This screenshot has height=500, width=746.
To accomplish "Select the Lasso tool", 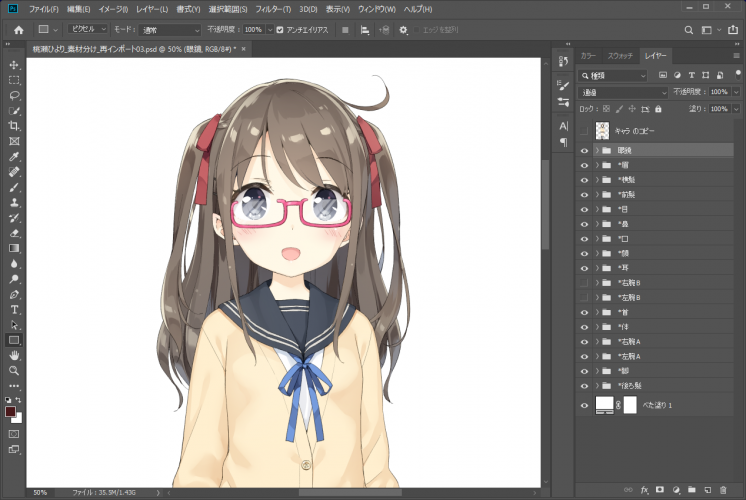I will pos(14,95).
